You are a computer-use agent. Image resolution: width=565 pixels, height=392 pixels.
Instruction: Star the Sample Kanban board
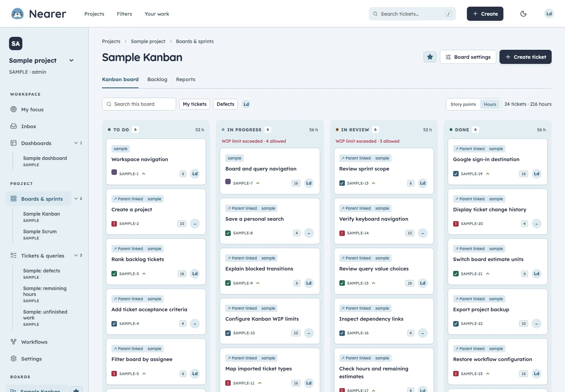[x=430, y=57]
